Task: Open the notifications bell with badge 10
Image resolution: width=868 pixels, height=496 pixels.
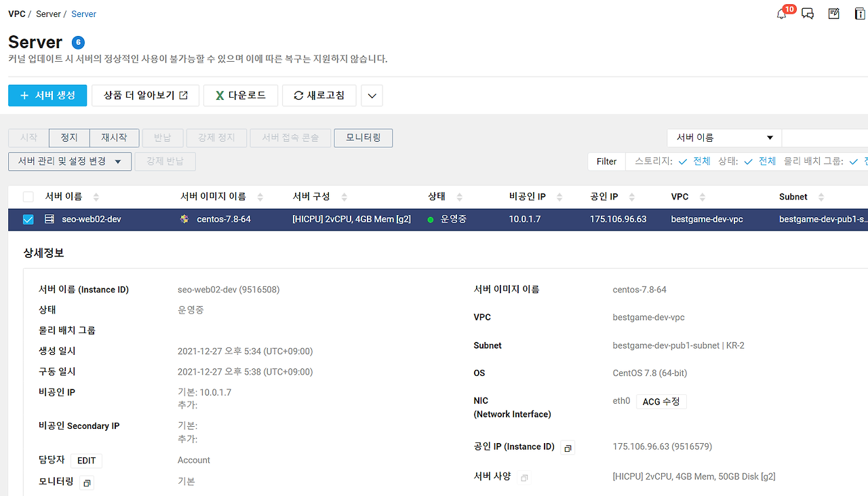Action: pos(783,14)
